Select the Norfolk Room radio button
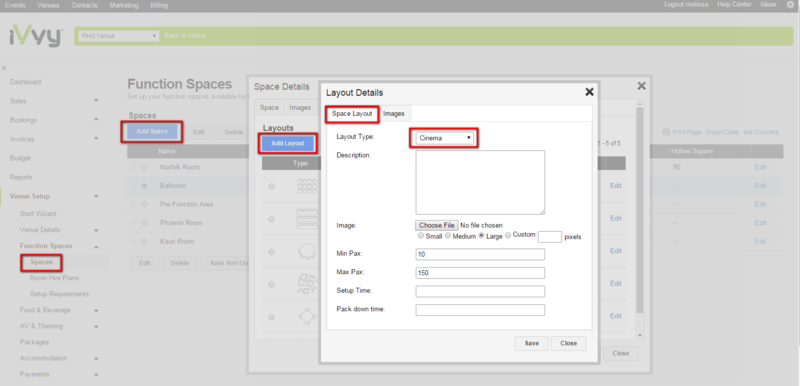The height and width of the screenshot is (386, 800). tap(144, 167)
